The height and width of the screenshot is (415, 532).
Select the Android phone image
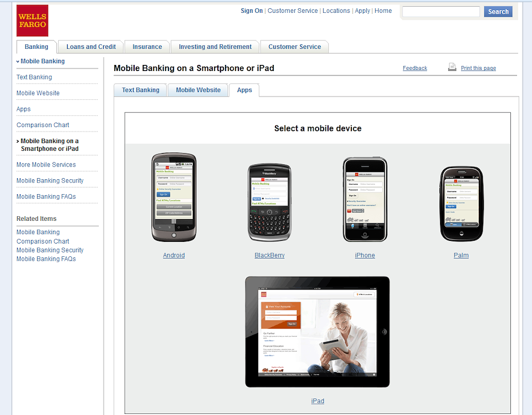(x=173, y=198)
